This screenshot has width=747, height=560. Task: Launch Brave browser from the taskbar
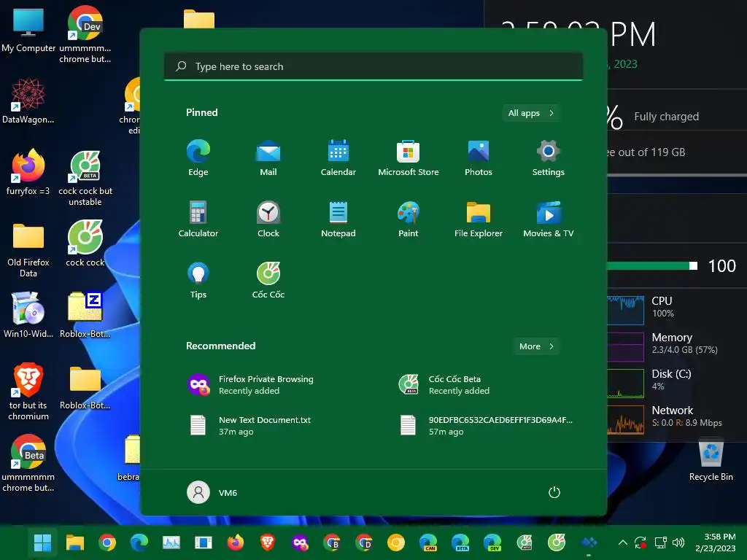tap(267, 542)
